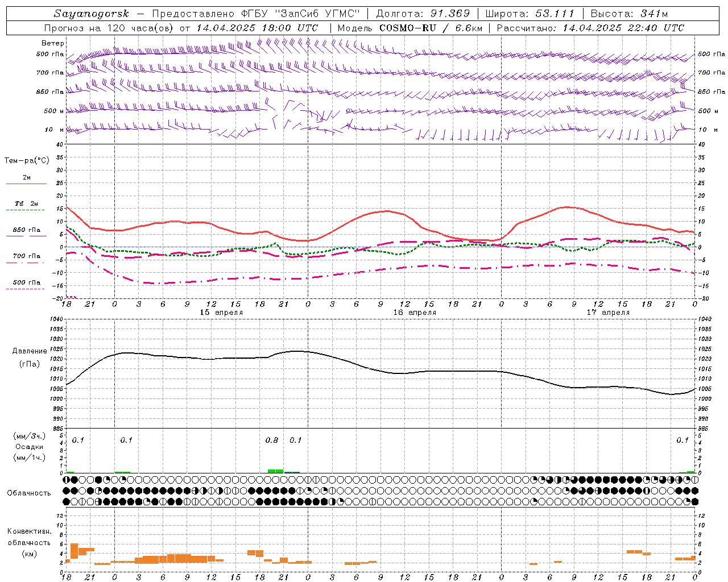Click the 'Тем-ра(°C)' temperature label
This screenshot has height=582, width=728.
tap(27, 161)
